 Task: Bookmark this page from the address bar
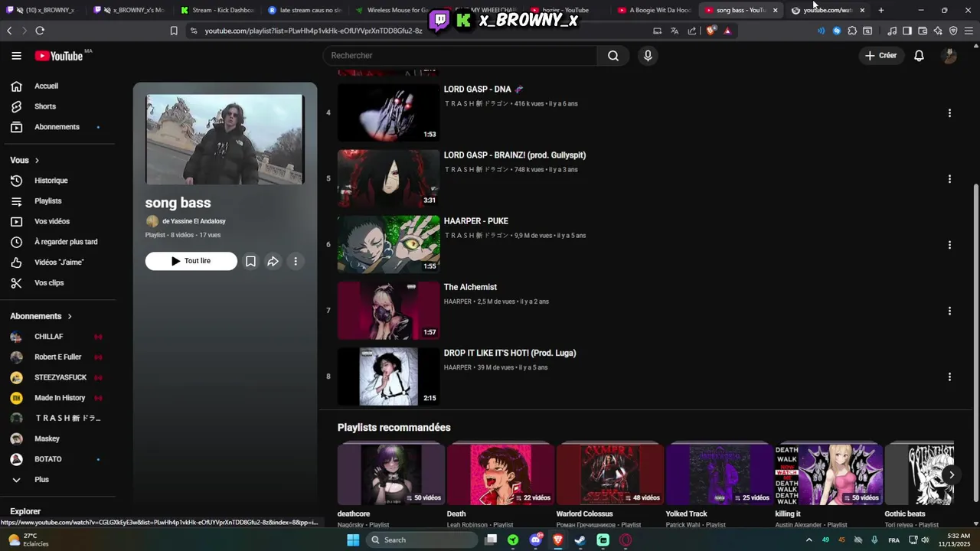tap(174, 31)
